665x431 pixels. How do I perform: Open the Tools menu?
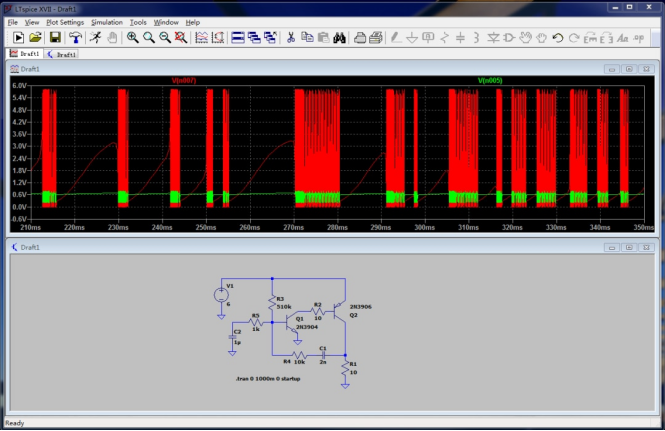coord(138,21)
